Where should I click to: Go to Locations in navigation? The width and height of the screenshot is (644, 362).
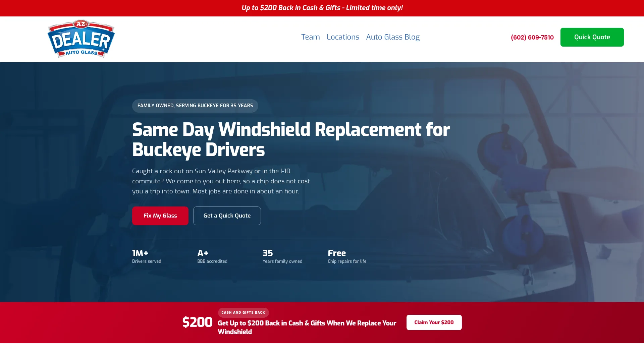coord(343,37)
